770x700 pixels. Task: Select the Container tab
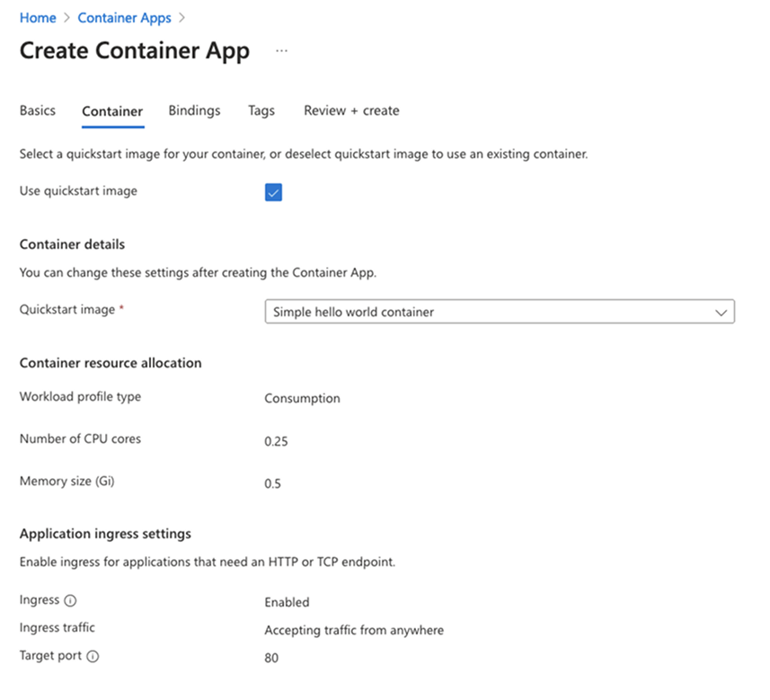click(x=111, y=111)
